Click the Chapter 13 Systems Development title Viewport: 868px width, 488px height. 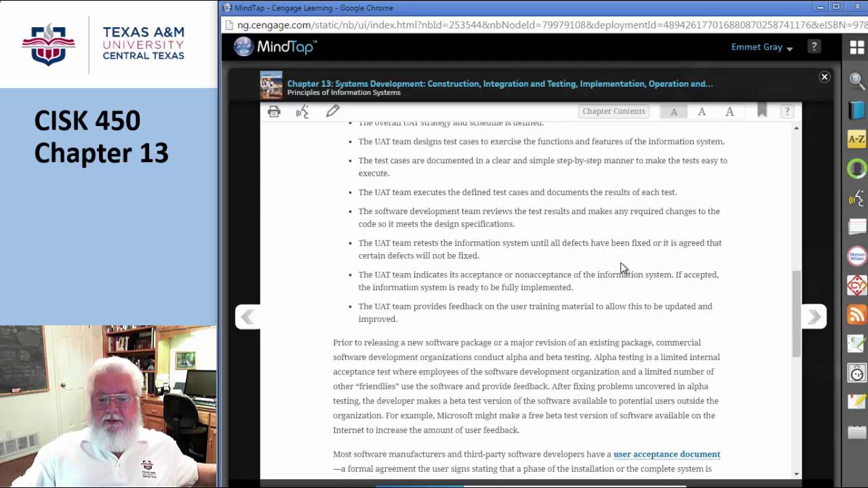pyautogui.click(x=500, y=83)
